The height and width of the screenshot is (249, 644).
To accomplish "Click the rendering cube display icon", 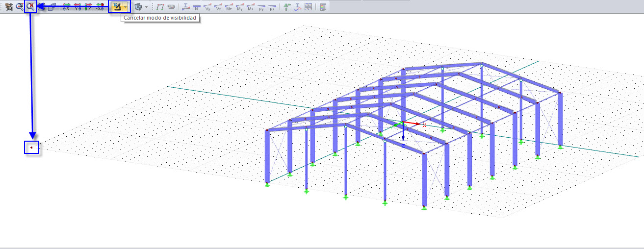I will [x=138, y=7].
